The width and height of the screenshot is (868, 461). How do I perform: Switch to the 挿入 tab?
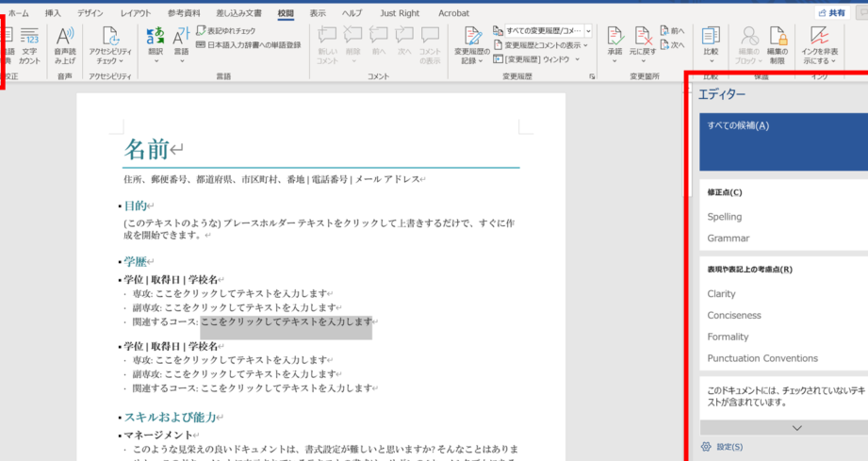(x=53, y=13)
